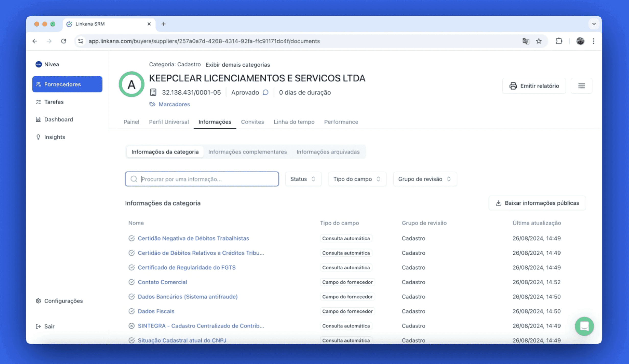Reload the page with the refresh icon

(64, 41)
